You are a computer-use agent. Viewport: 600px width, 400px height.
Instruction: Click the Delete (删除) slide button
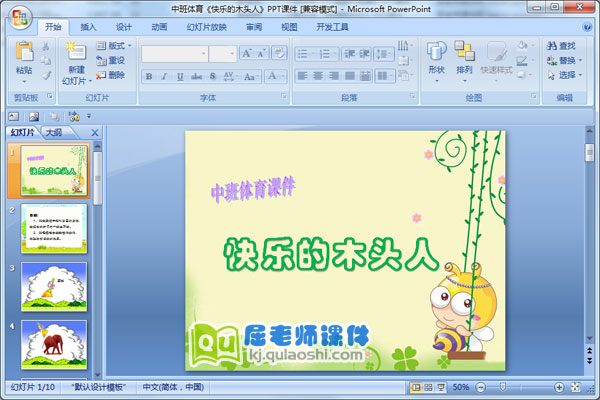111,75
